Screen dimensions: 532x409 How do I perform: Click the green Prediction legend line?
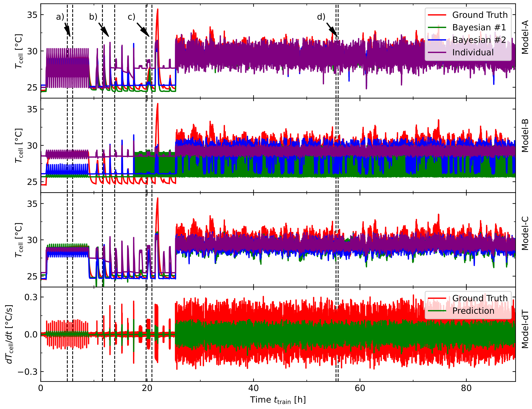tap(437, 311)
